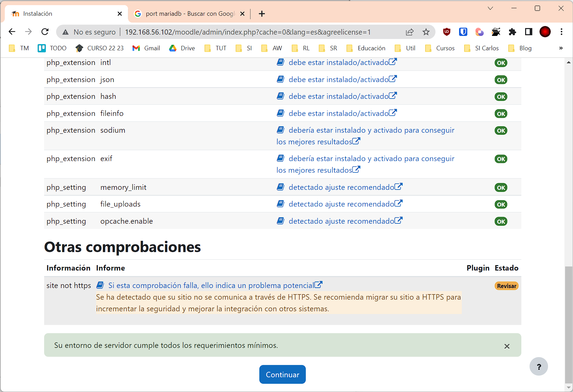Open the TODO Trello bookmark
The height and width of the screenshot is (392, 573).
click(x=52, y=48)
